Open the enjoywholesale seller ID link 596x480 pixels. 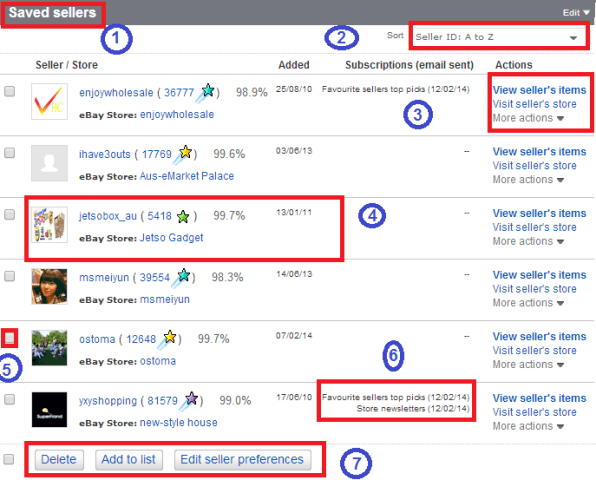[x=116, y=93]
